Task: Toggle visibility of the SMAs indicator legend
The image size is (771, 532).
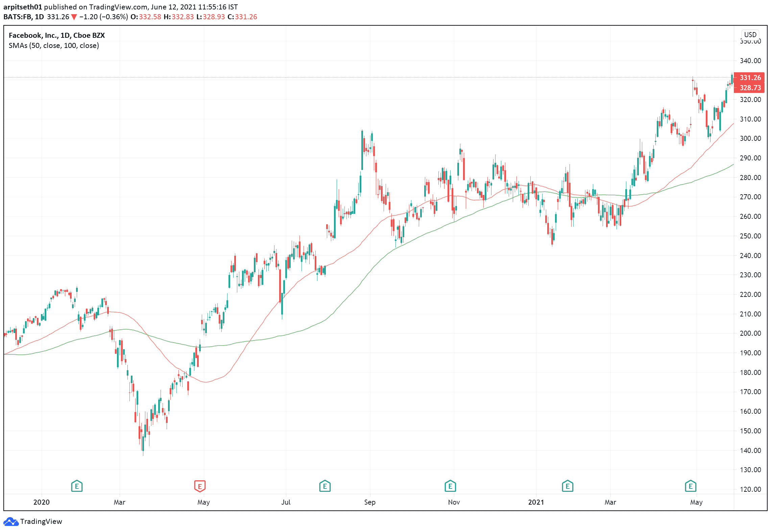Action: [x=54, y=46]
